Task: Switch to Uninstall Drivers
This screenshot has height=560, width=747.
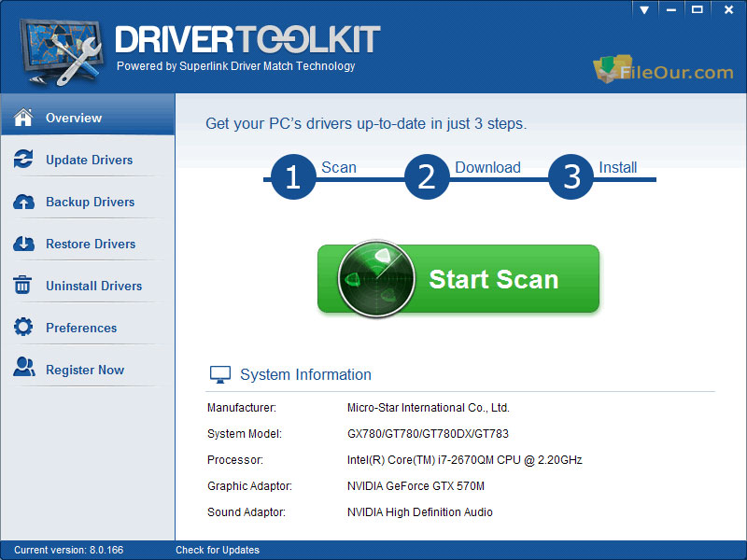Action: [88, 286]
